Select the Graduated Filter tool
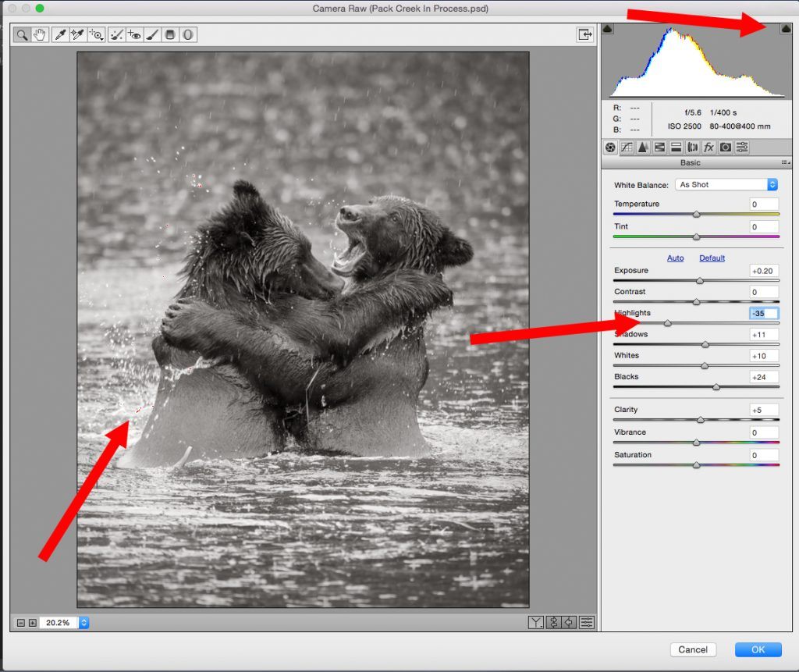The width and height of the screenshot is (799, 672). click(x=170, y=34)
